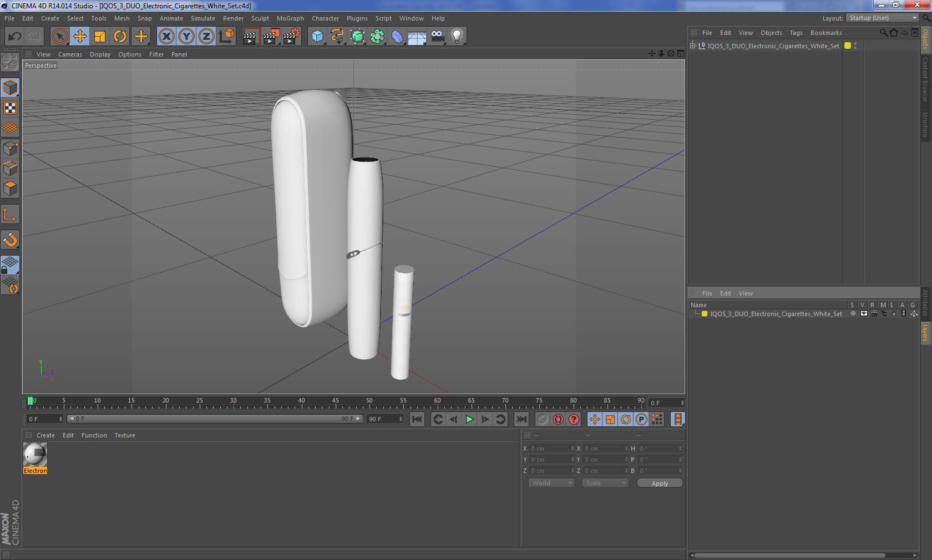Toggle X axis lock

click(166, 37)
